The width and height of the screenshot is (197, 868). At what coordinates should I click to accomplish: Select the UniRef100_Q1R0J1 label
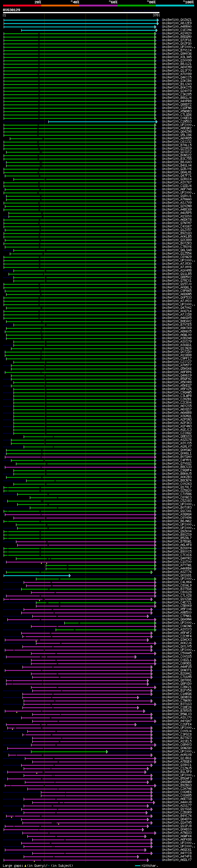point(177,196)
